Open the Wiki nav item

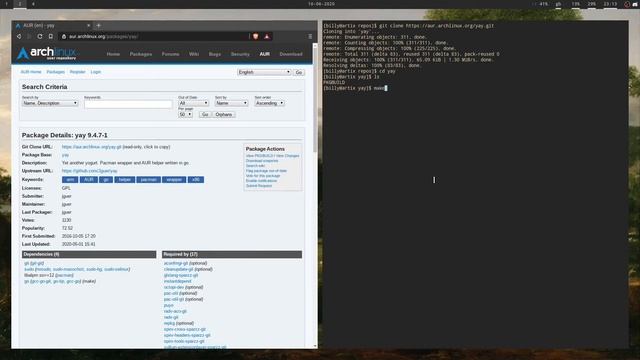pyautogui.click(x=194, y=54)
